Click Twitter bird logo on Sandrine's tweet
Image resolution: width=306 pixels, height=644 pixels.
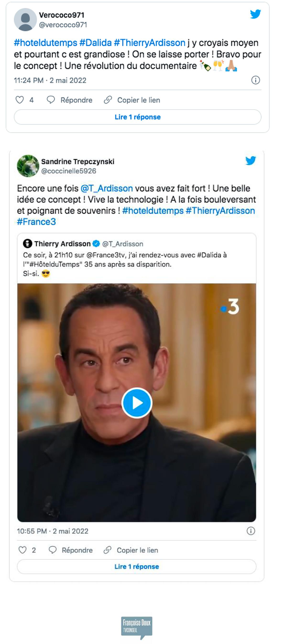pyautogui.click(x=251, y=160)
